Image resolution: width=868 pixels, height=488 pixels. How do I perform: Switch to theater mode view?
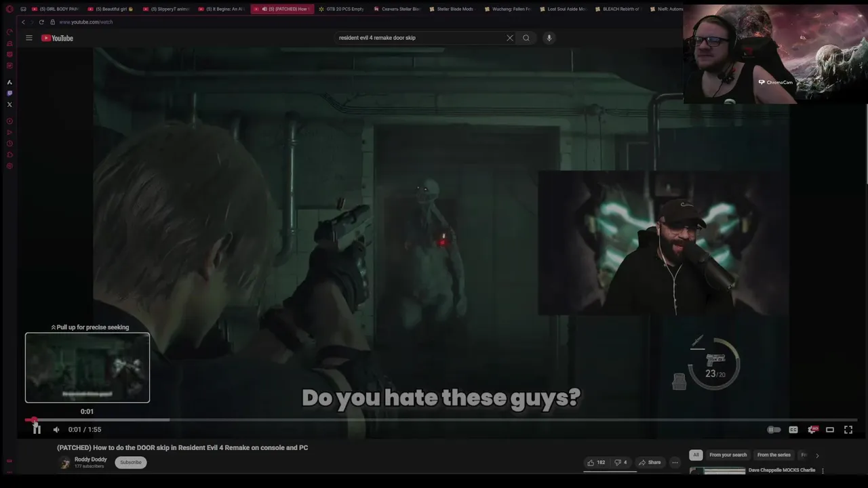pyautogui.click(x=830, y=430)
